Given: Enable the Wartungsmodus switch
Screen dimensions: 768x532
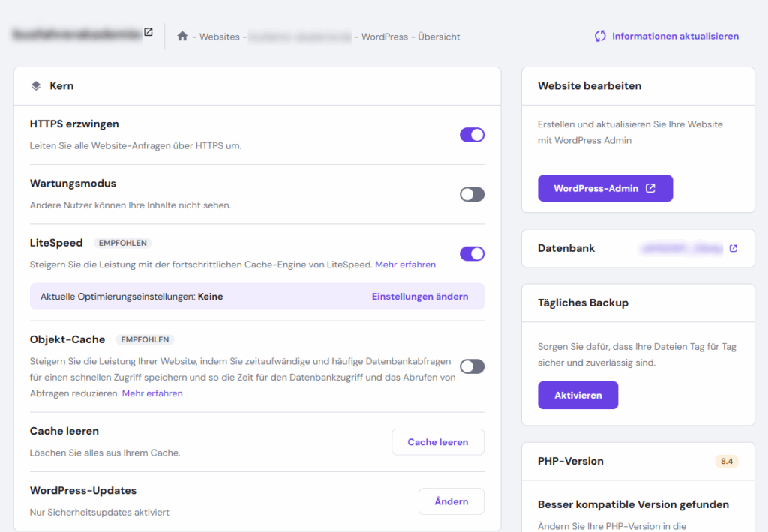Looking at the screenshot, I should (472, 194).
